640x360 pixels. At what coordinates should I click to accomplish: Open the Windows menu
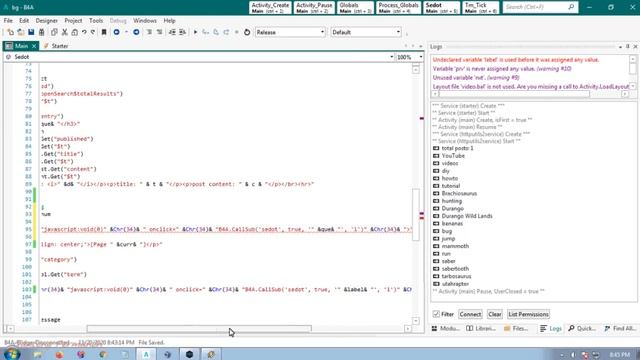(x=144, y=20)
